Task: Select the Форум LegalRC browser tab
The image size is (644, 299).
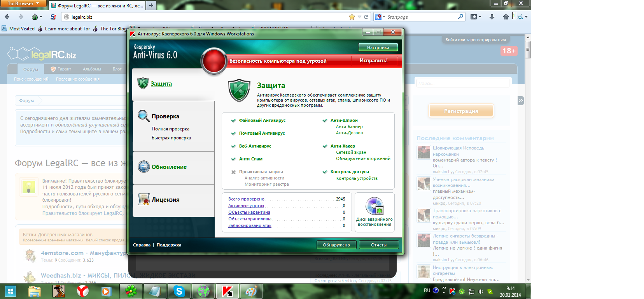Action: coord(97,6)
